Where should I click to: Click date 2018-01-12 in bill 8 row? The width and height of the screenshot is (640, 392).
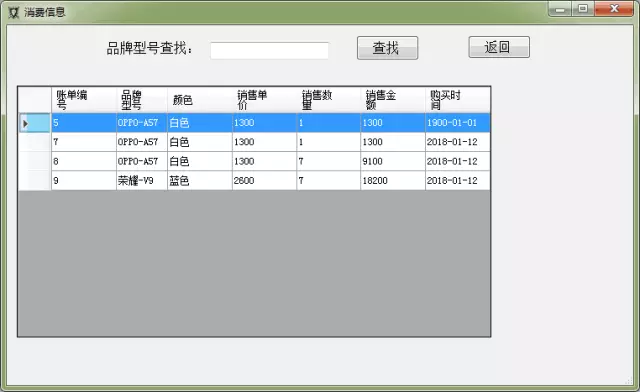[x=458, y=161]
